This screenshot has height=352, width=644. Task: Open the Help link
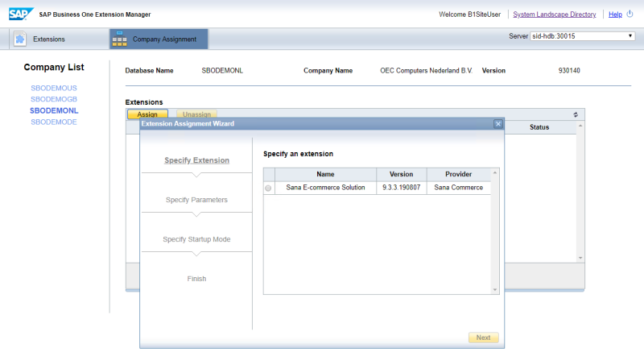point(615,14)
